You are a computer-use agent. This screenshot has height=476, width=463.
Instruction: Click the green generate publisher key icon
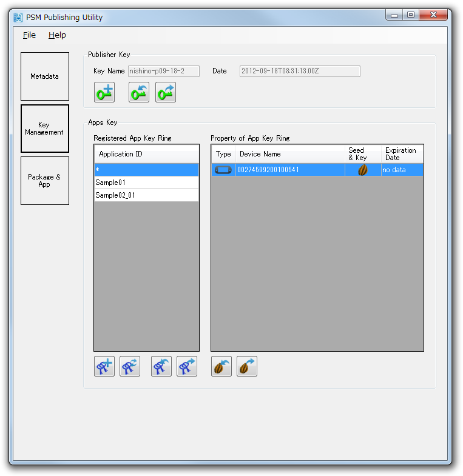[104, 93]
